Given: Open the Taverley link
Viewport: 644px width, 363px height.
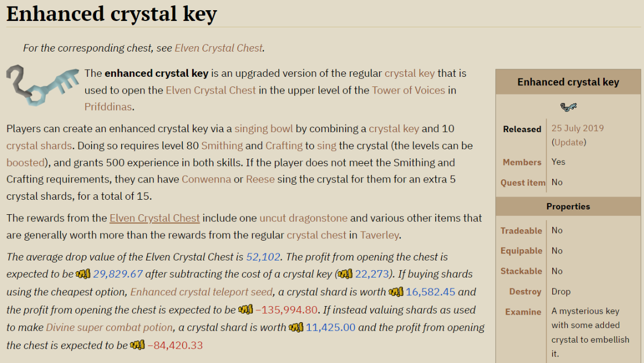Looking at the screenshot, I should (380, 235).
